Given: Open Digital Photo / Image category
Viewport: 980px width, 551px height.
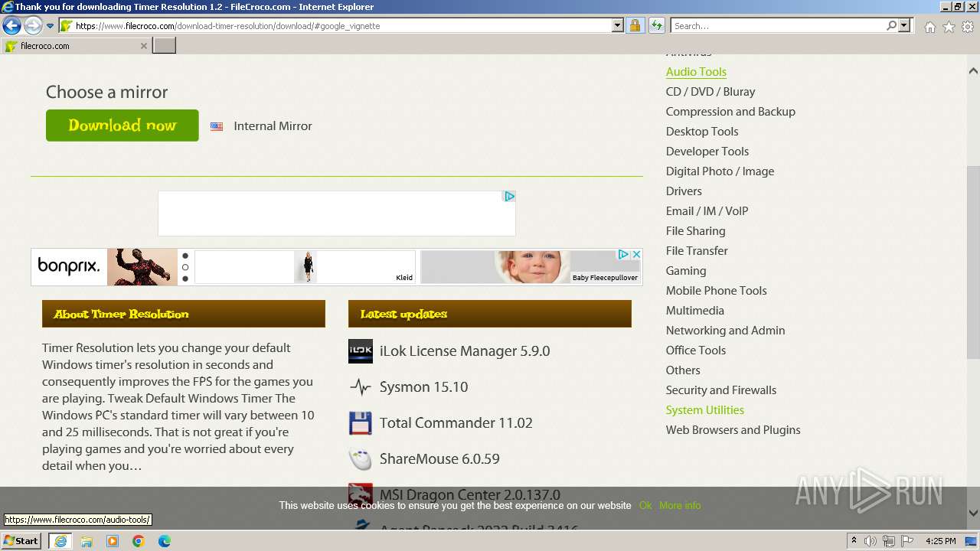Looking at the screenshot, I should (720, 171).
